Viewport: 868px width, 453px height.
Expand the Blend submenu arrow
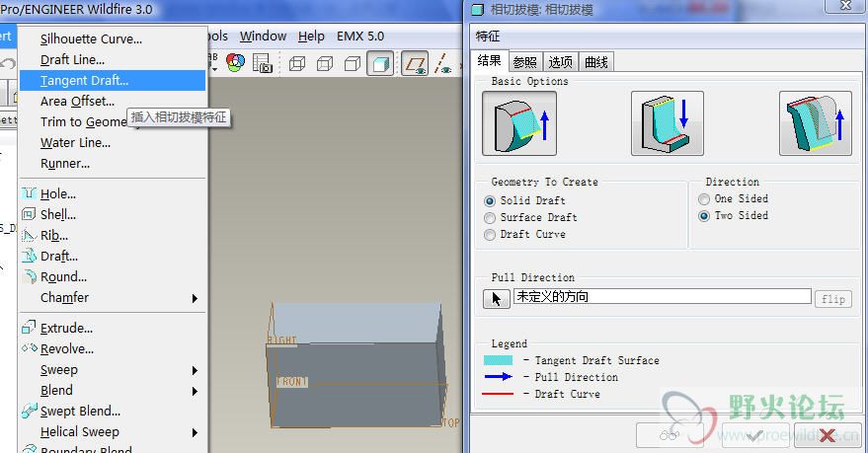coord(195,391)
